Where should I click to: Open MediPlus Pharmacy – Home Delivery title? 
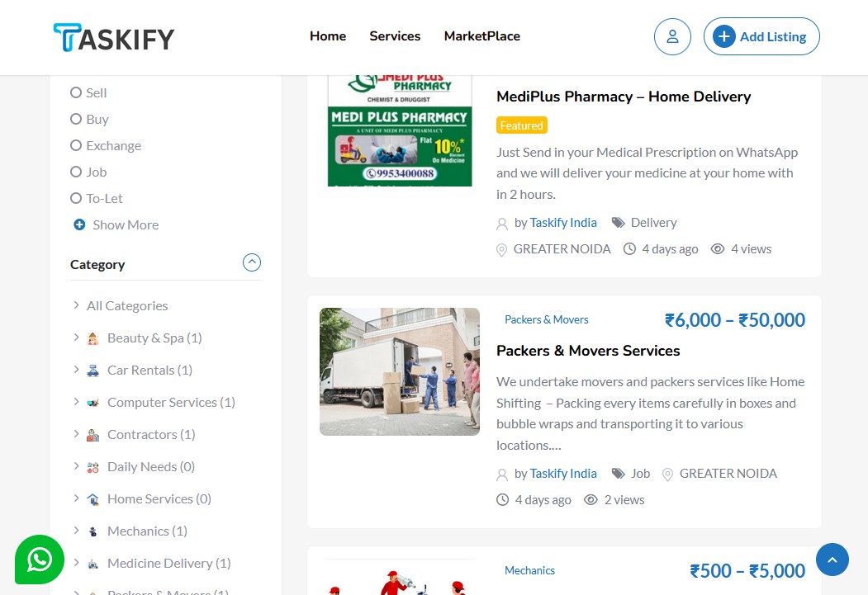[624, 97]
